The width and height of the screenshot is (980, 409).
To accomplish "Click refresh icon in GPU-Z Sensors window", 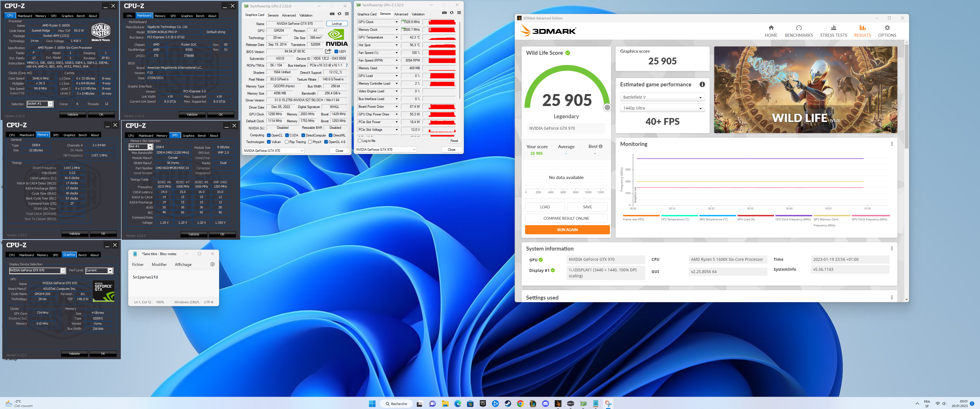I will click(452, 13).
